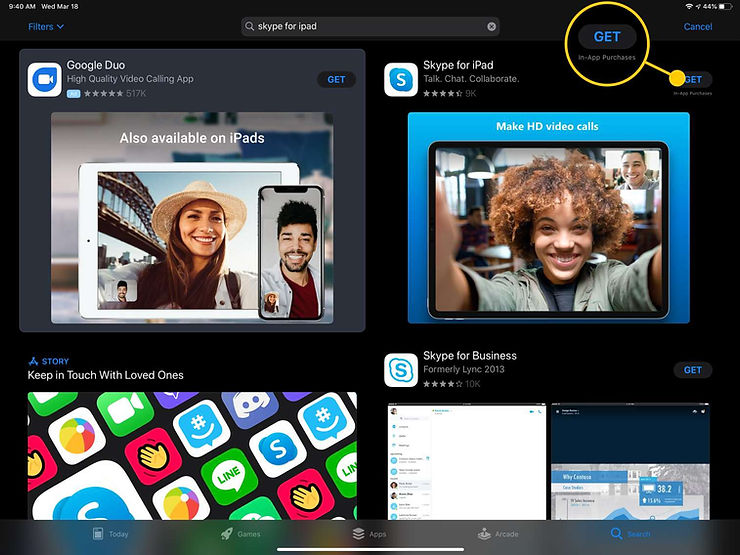Click Skype for iPad rating 9K
This screenshot has height=555, width=740.
449,93
